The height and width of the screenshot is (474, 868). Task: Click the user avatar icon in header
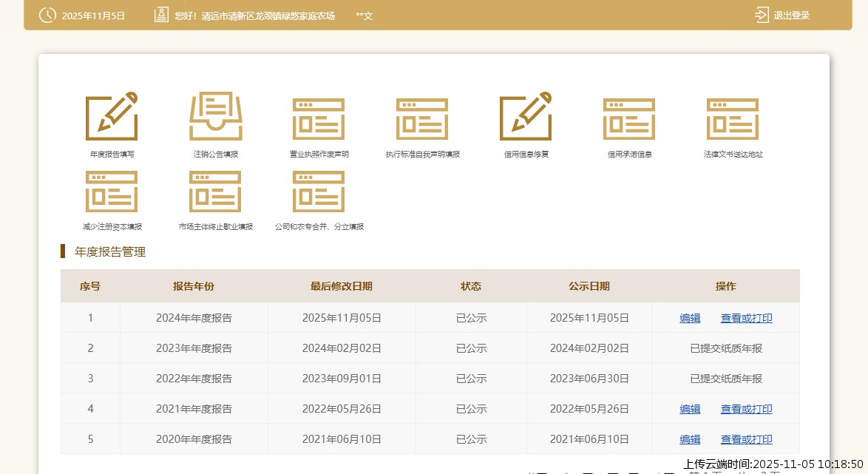point(161,15)
